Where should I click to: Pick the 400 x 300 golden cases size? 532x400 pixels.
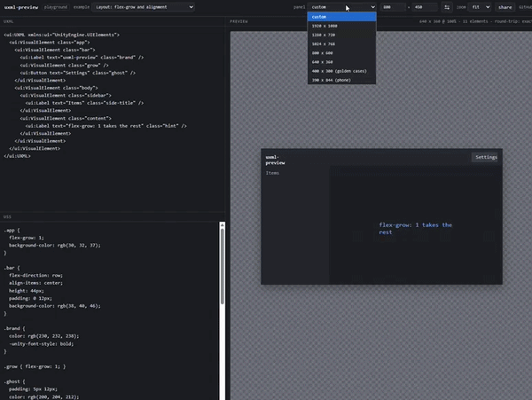click(x=341, y=71)
